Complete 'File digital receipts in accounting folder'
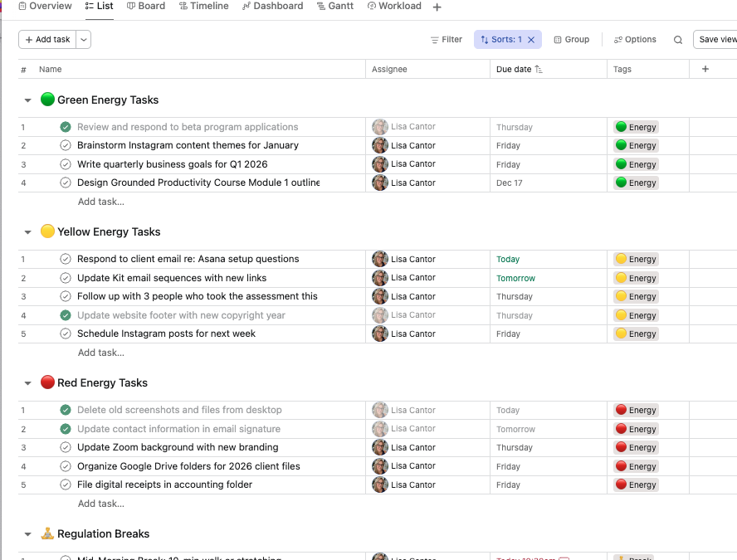 click(66, 485)
